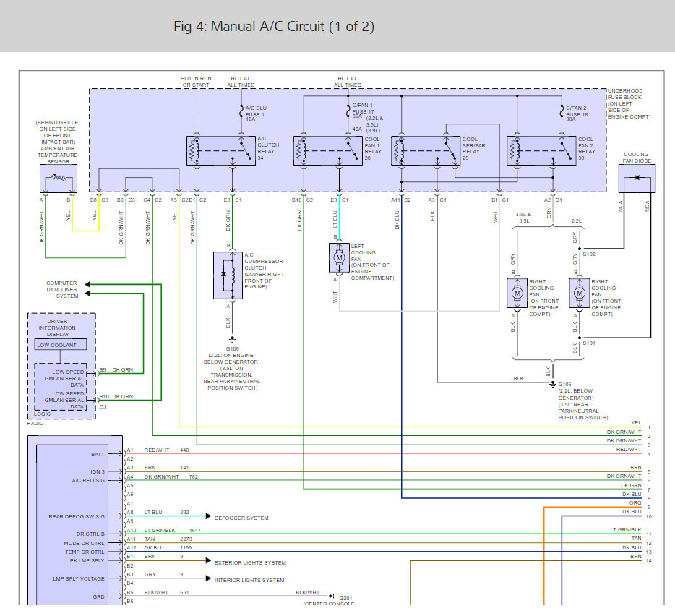Click the TAN wire label at continuation 12
675x616 pixels.
[636, 539]
